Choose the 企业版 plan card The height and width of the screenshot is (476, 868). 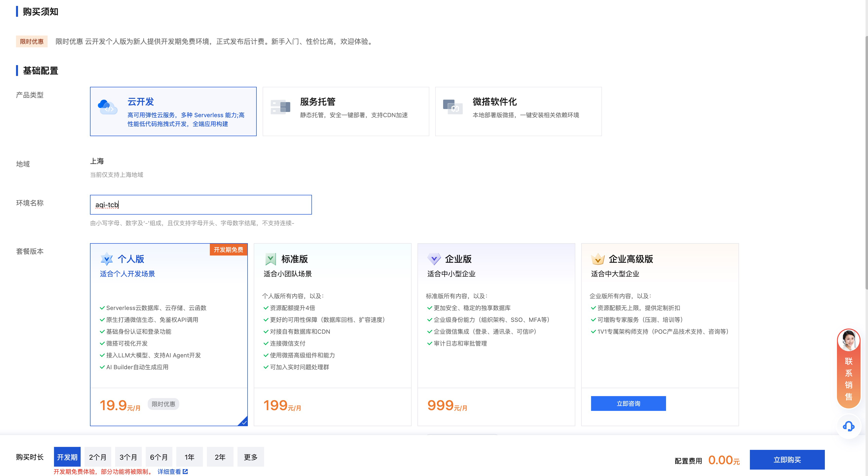[x=496, y=334]
